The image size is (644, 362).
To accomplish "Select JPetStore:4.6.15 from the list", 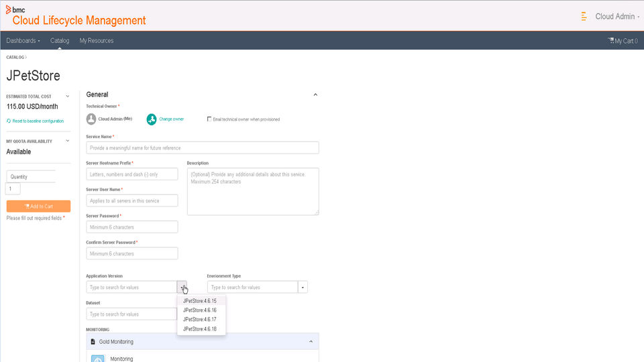I will coord(201,301).
